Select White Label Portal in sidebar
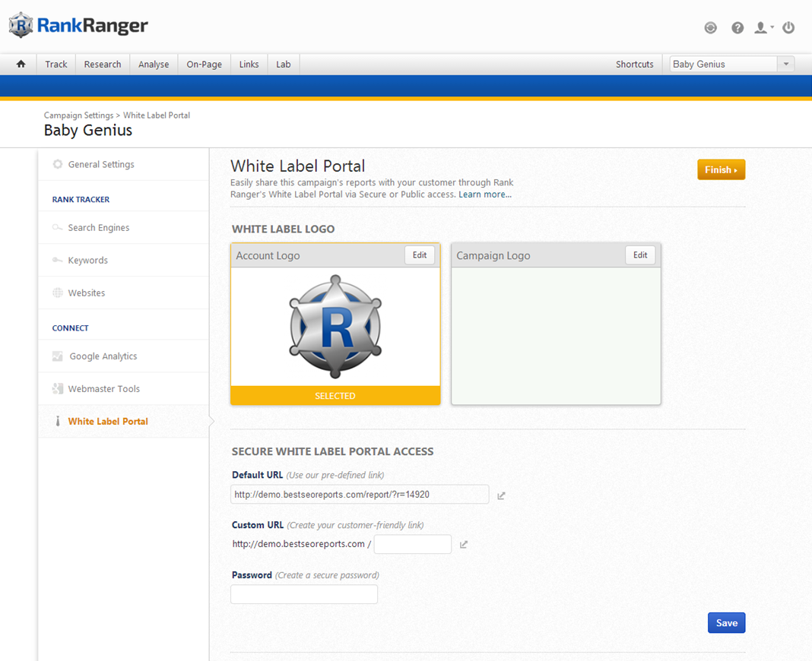This screenshot has height=661, width=812. (x=124, y=422)
